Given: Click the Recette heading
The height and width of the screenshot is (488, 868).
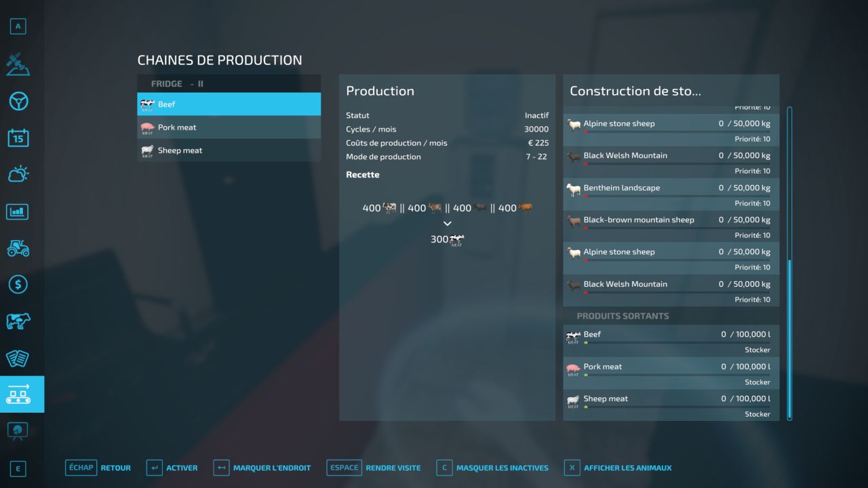Looking at the screenshot, I should pos(363,175).
